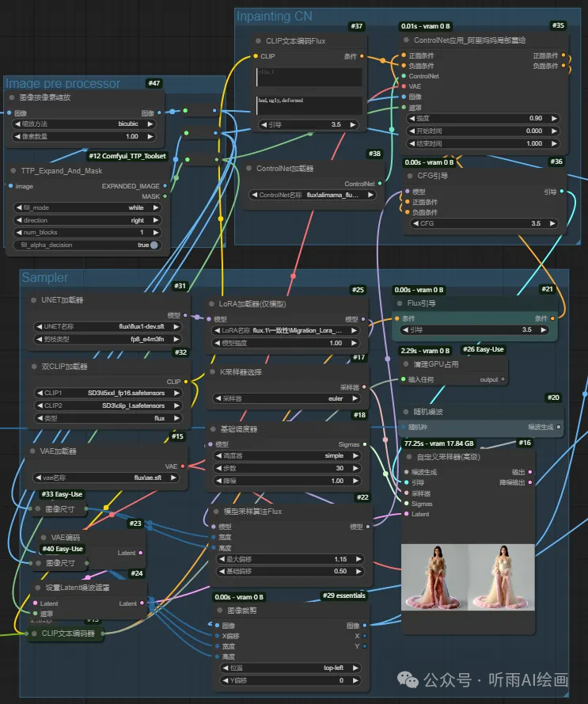588x704 pixels.
Task: Decrease 基础偏移 0.50 with left arrow
Action: (222, 571)
